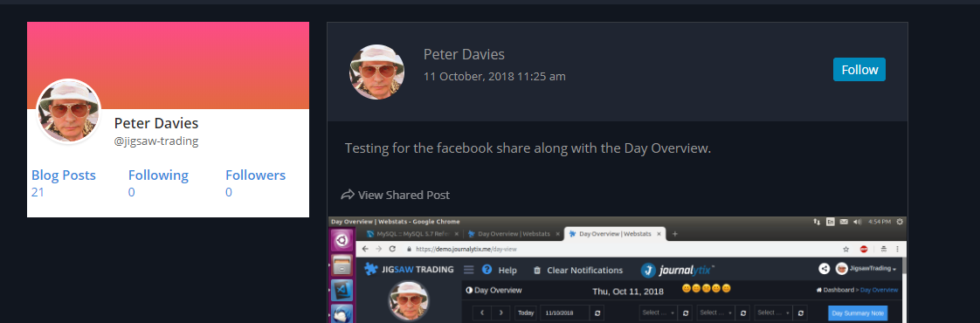Click previous day arrow in screenshot
980x323 pixels.
click(482, 313)
